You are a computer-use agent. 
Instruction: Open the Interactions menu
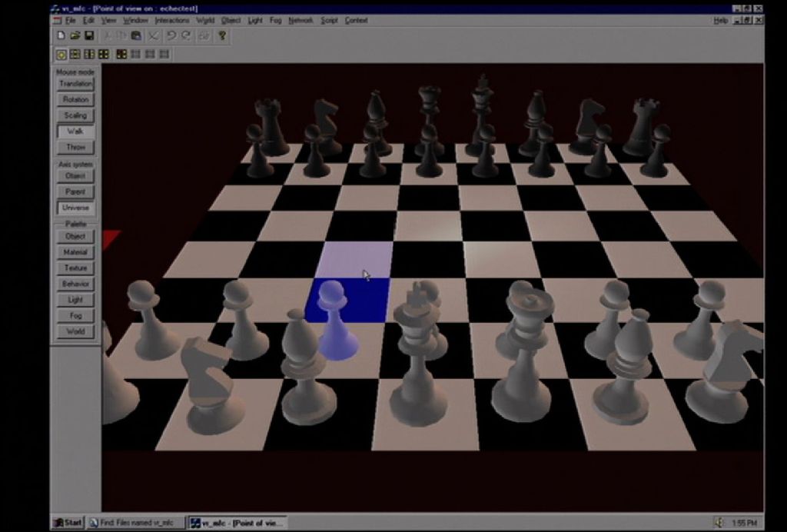(x=171, y=21)
